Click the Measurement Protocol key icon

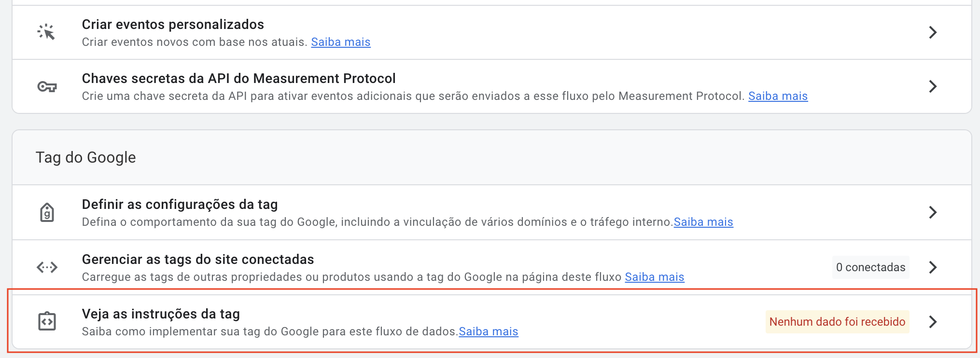(x=47, y=87)
